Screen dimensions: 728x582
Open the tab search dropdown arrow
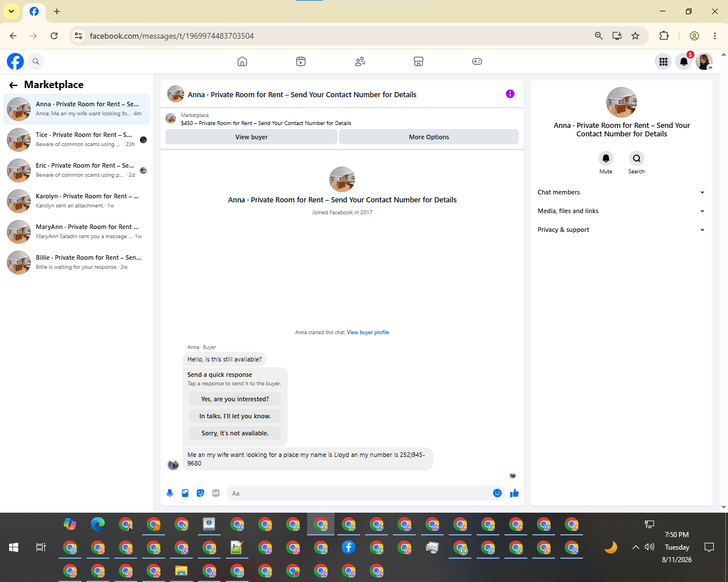[x=11, y=11]
